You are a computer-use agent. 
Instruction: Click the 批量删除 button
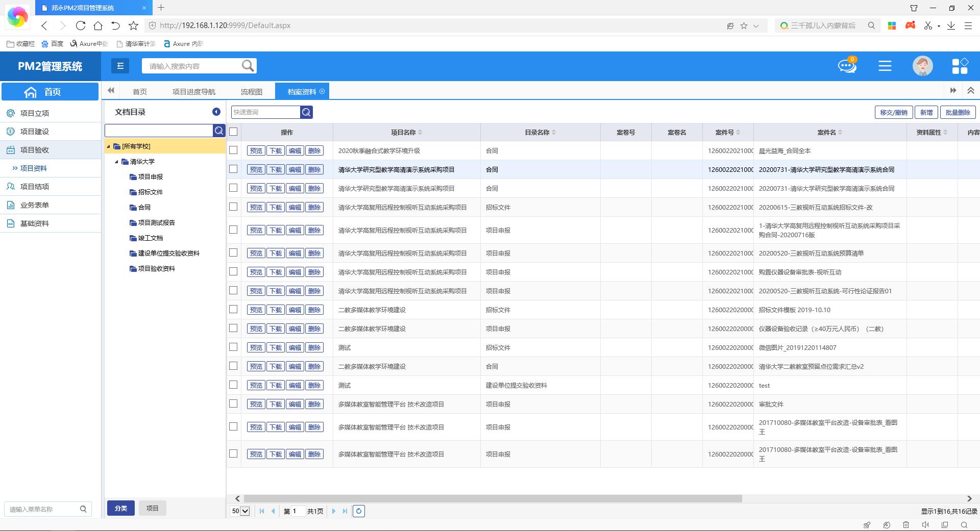(957, 112)
